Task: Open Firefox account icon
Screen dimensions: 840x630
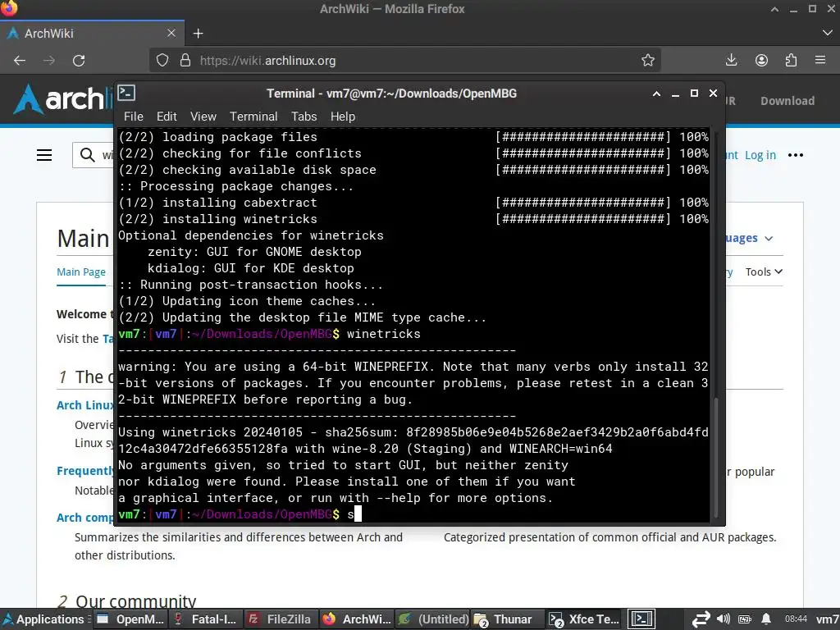Action: (x=761, y=60)
